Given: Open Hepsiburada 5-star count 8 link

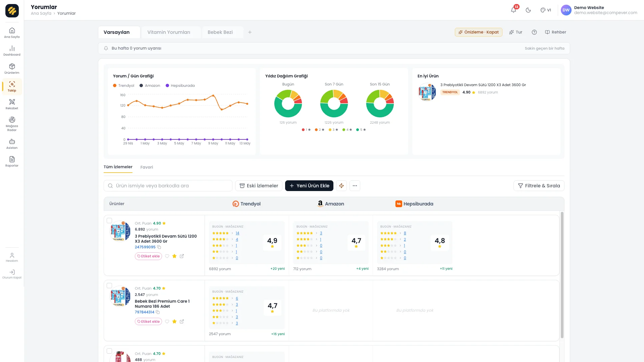Looking at the screenshot, I should [x=405, y=233].
